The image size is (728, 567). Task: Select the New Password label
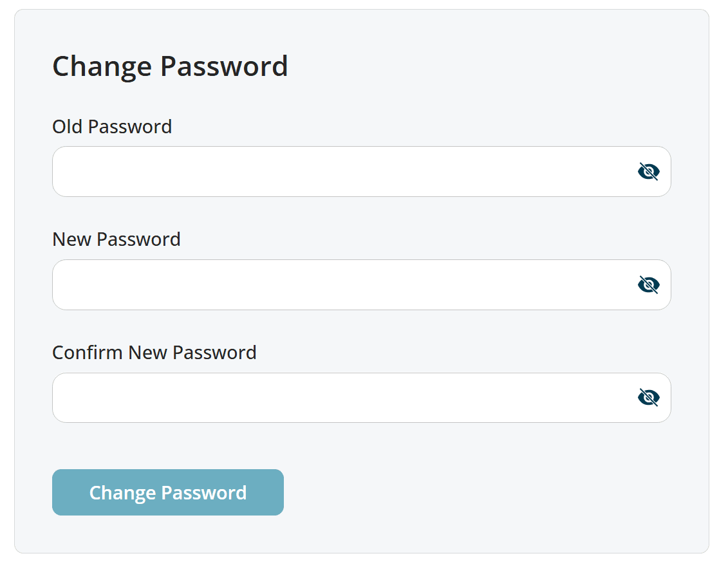pos(116,239)
